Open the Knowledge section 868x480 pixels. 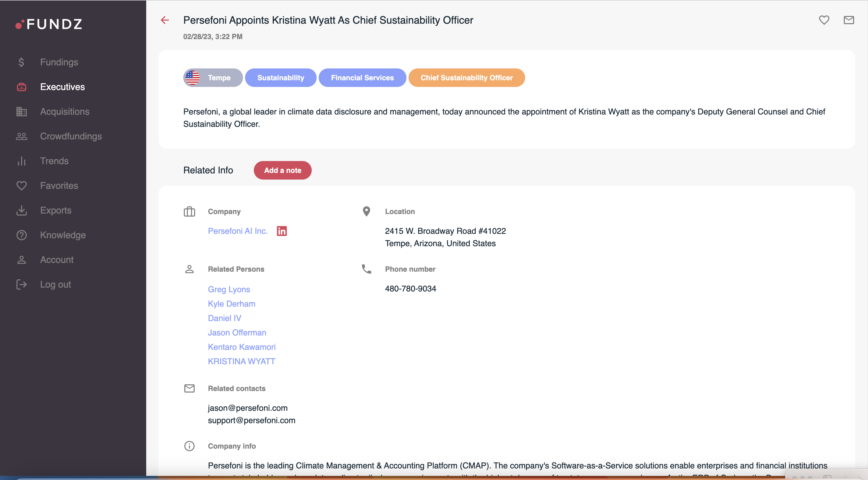63,235
